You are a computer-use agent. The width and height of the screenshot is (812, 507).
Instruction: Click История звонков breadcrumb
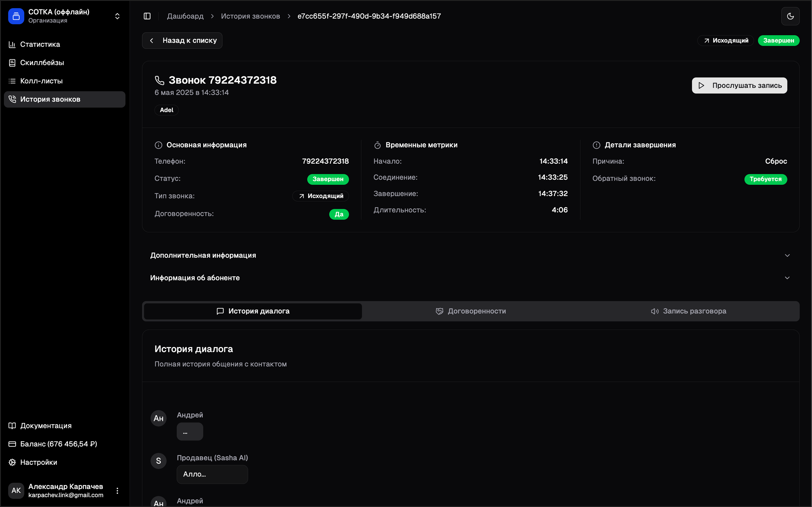250,16
